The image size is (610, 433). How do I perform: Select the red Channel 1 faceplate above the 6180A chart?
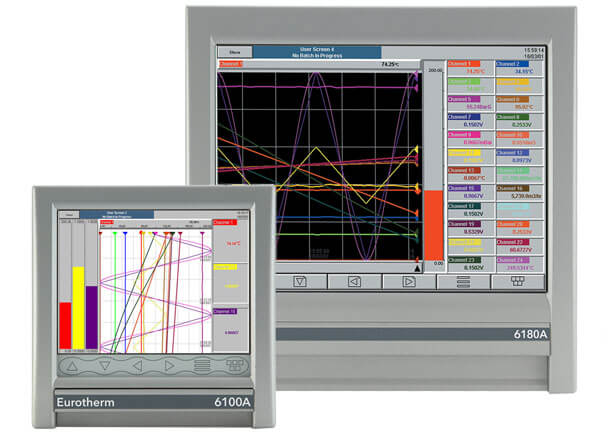[231, 64]
